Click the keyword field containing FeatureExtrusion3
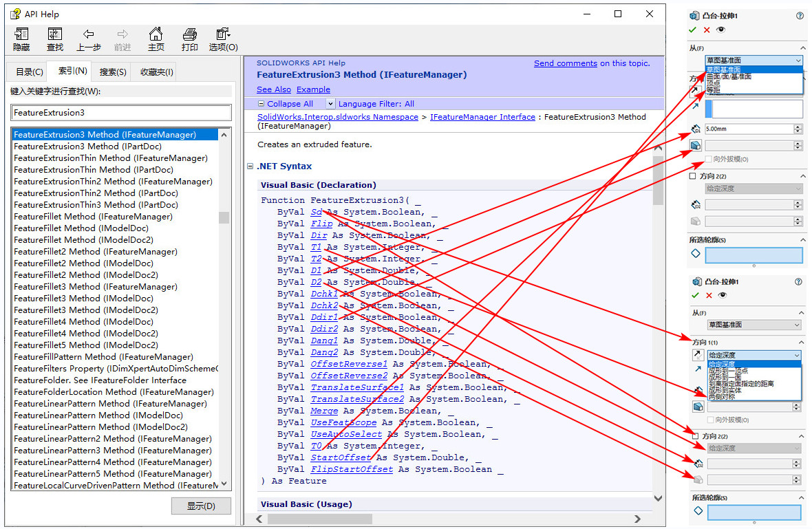This screenshot has height=529, width=812. pyautogui.click(x=121, y=112)
